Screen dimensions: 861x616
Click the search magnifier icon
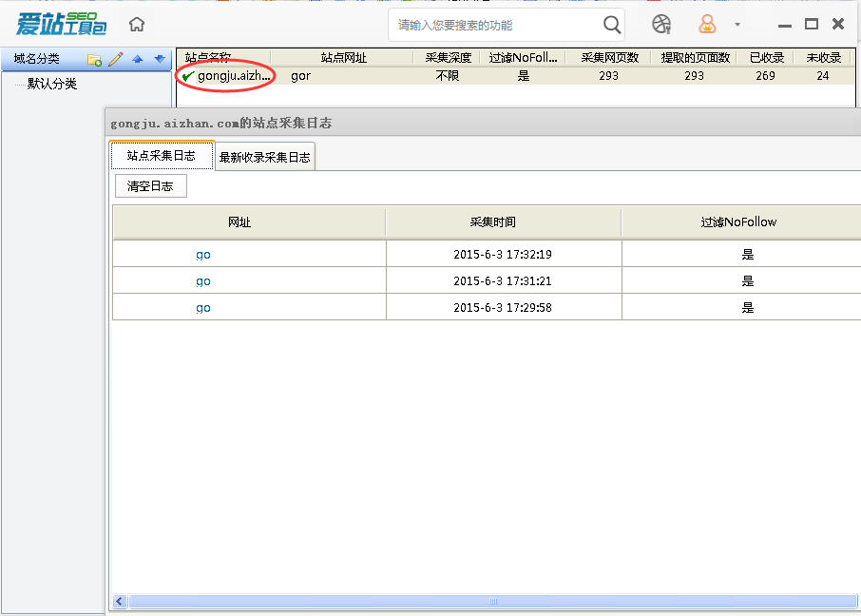click(x=612, y=25)
